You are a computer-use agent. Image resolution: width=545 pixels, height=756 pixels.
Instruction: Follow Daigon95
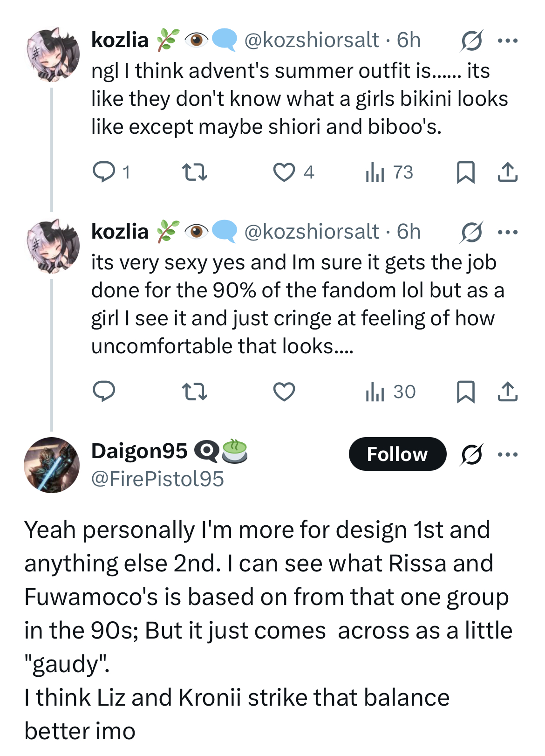[x=397, y=454]
